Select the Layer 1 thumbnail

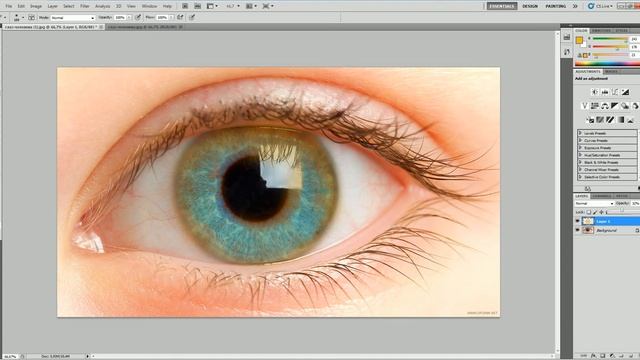coord(588,221)
